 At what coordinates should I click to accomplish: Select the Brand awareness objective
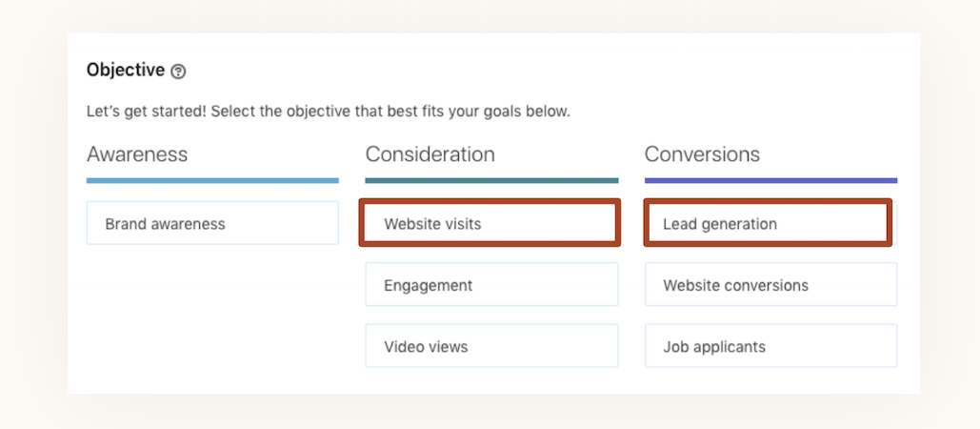212,224
